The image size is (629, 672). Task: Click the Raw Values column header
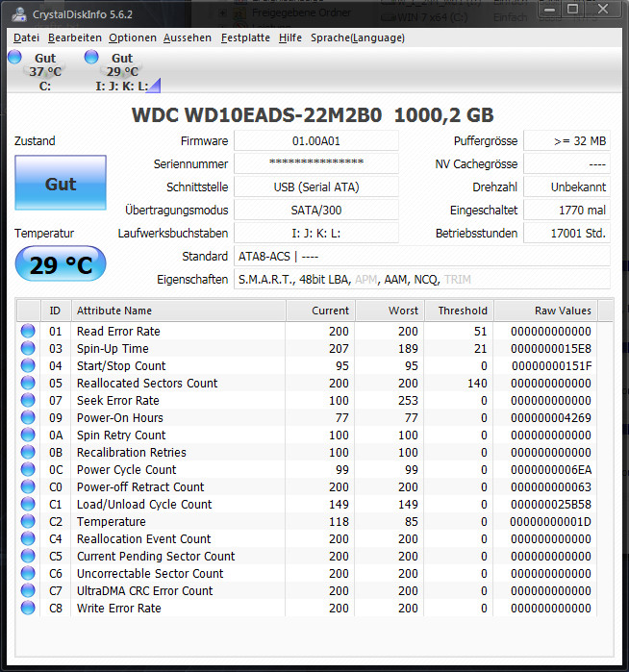(545, 311)
